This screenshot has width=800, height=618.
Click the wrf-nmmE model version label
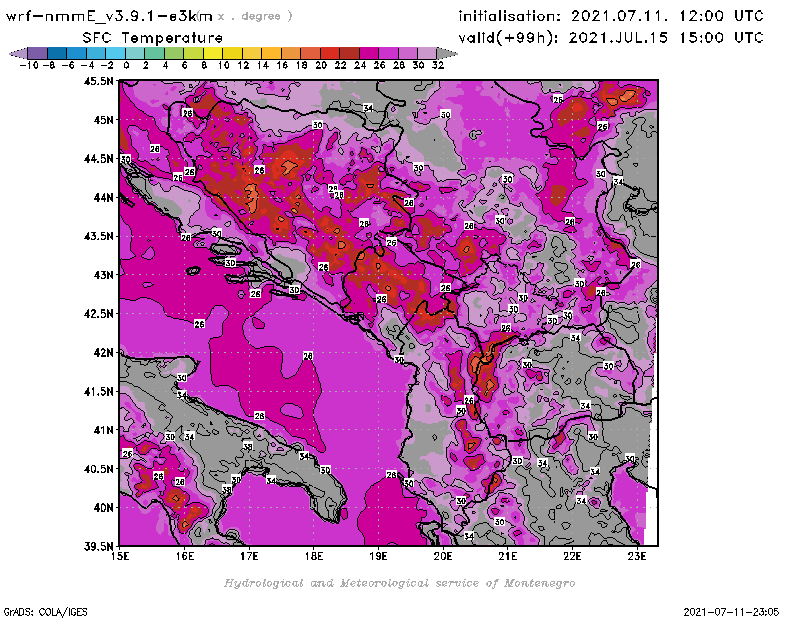[x=110, y=16]
